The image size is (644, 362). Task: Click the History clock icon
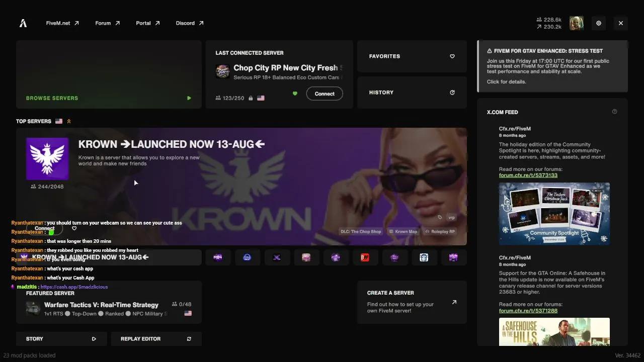pos(452,93)
